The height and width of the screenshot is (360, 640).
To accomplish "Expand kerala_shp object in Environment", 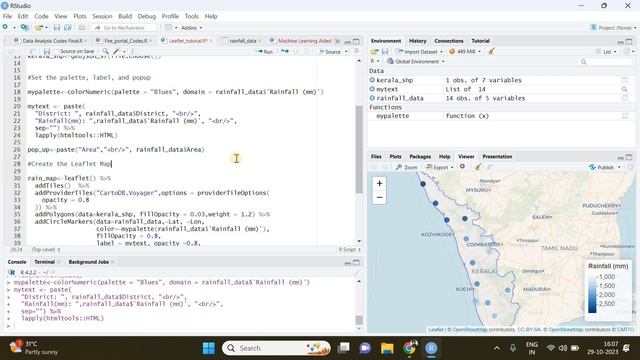I will (372, 80).
